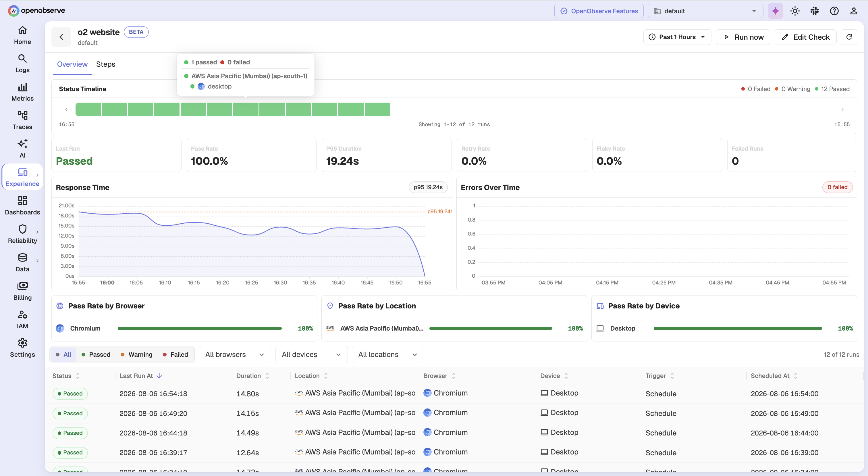868x476 pixels.
Task: Open the All devices dropdown
Action: coord(311,354)
